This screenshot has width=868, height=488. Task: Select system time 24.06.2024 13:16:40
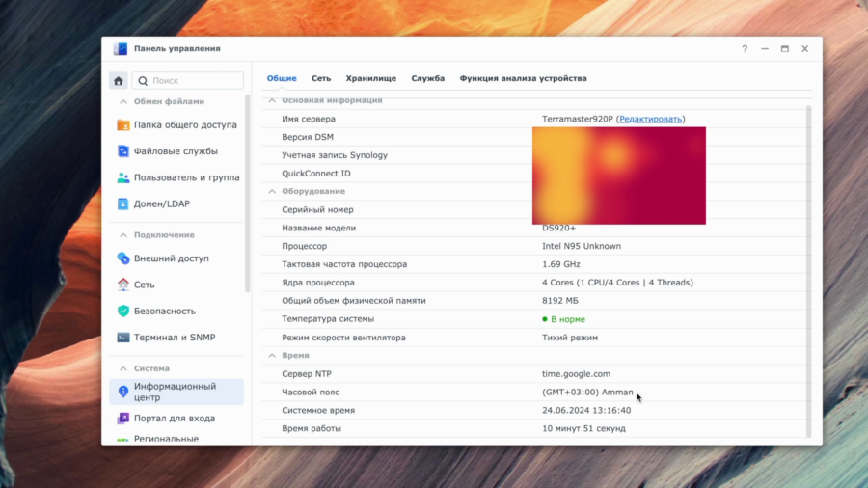pos(586,411)
